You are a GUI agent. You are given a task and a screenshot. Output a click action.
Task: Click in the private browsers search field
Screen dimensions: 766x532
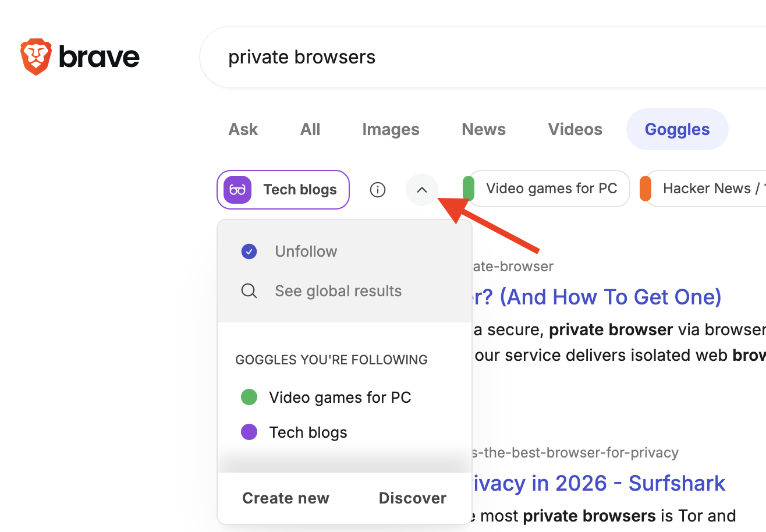[x=483, y=57]
